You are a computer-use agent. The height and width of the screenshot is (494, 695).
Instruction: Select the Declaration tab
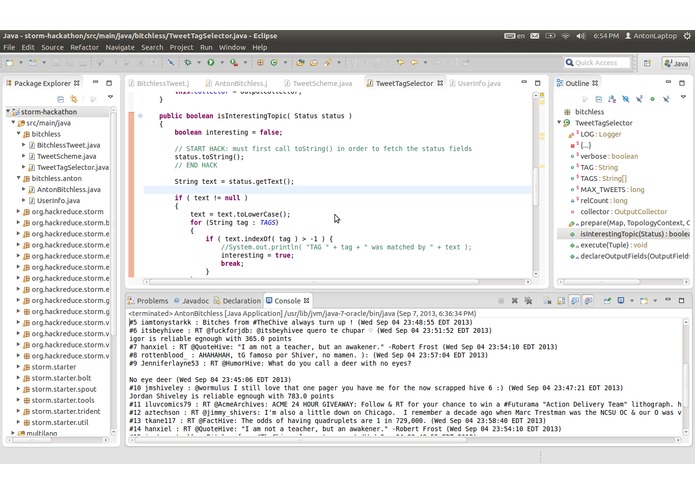(x=237, y=301)
